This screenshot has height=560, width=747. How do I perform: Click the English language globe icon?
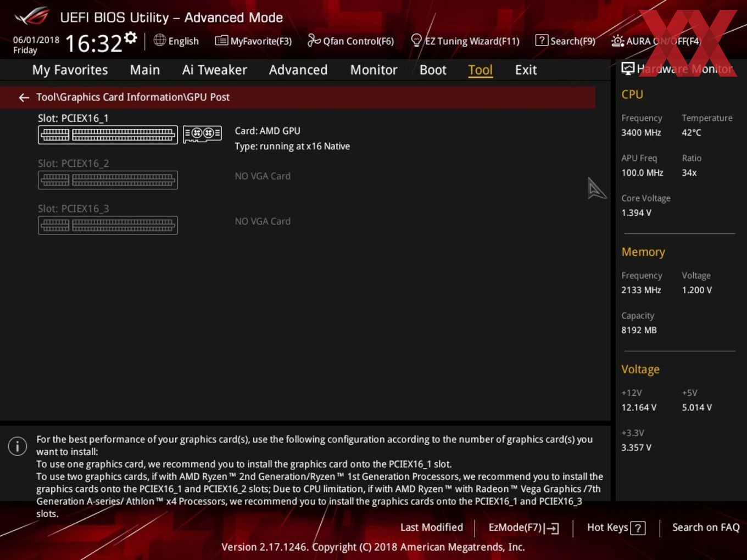point(159,40)
